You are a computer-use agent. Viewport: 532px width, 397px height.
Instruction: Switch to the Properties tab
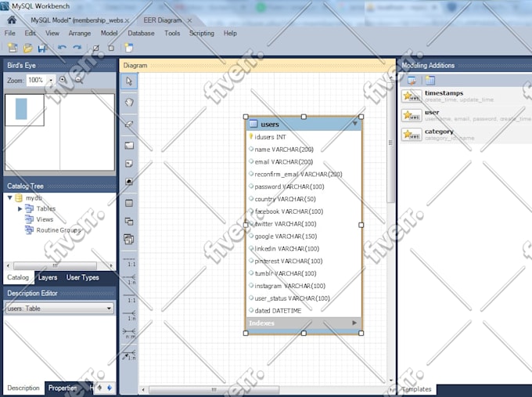click(x=63, y=388)
